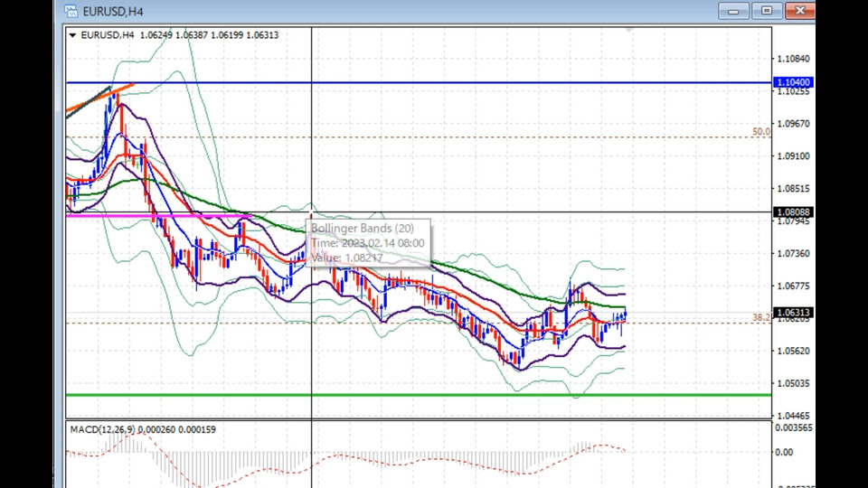Select the blue horizontal line at 1.10400
The image size is (868, 488).
coord(419,82)
